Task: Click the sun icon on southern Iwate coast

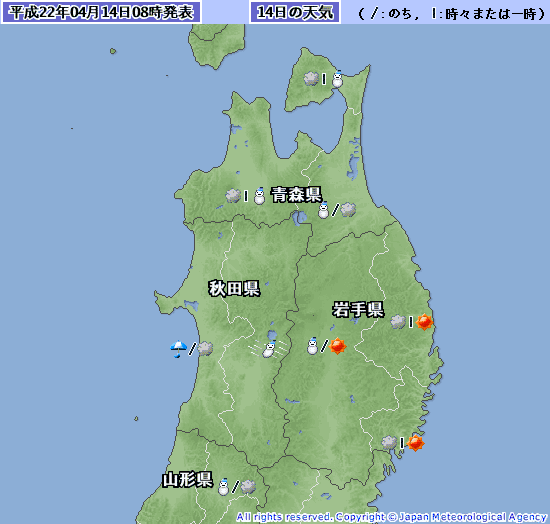Action: [416, 443]
